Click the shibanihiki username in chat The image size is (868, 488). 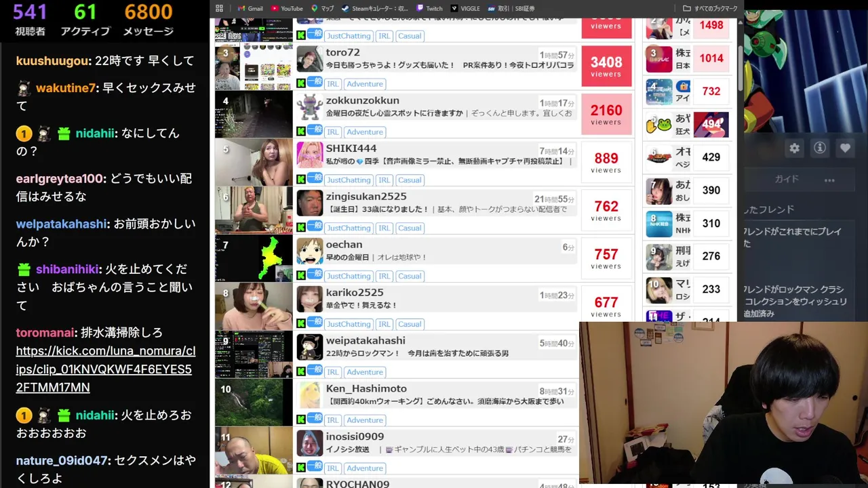tap(68, 270)
